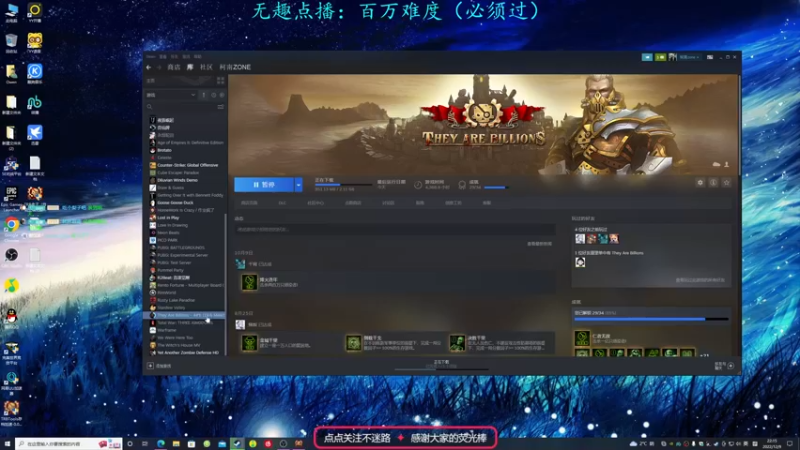Open game info icon

click(x=713, y=183)
